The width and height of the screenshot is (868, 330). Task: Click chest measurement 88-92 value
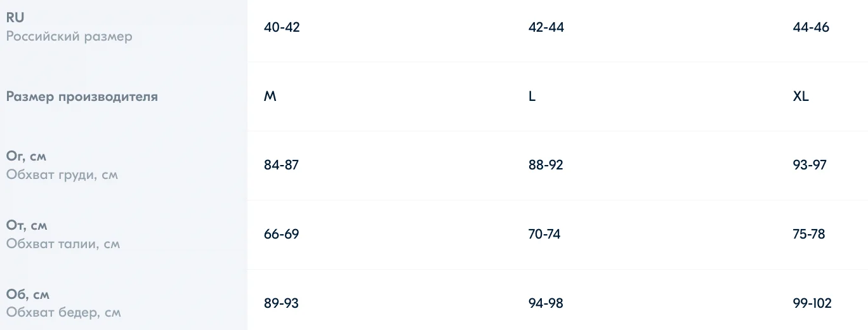[x=546, y=165]
